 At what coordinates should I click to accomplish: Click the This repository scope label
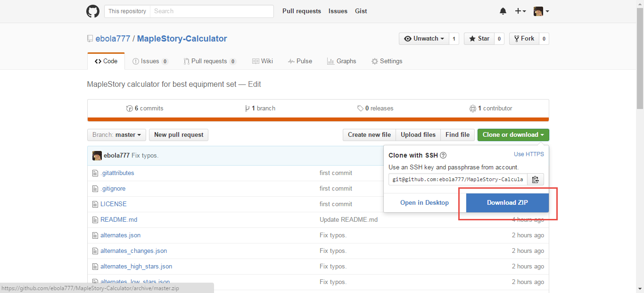pyautogui.click(x=127, y=11)
